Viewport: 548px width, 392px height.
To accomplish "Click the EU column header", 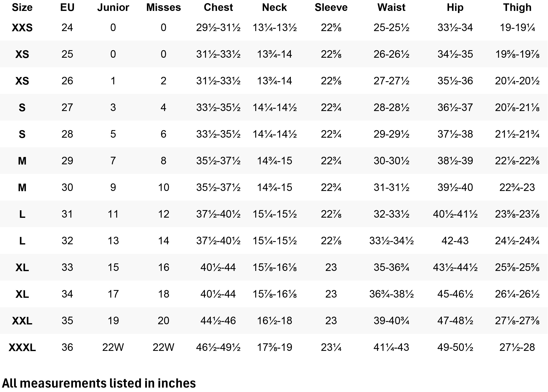I will [x=67, y=8].
